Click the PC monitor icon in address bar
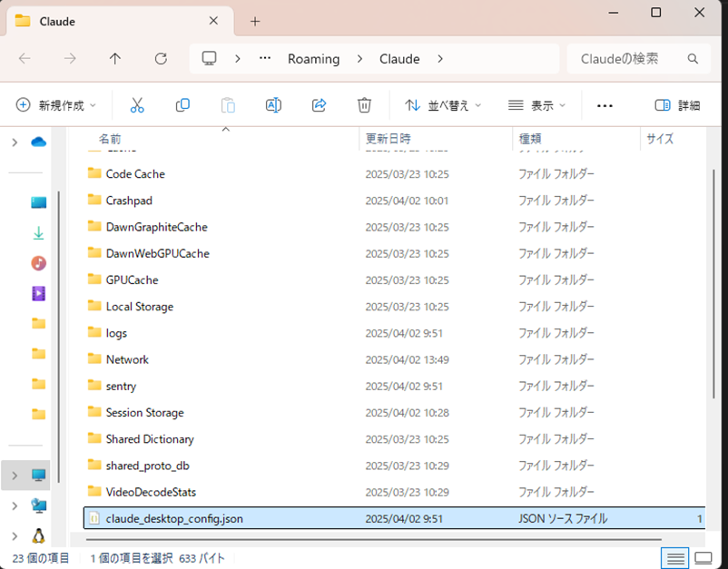 pos(209,58)
